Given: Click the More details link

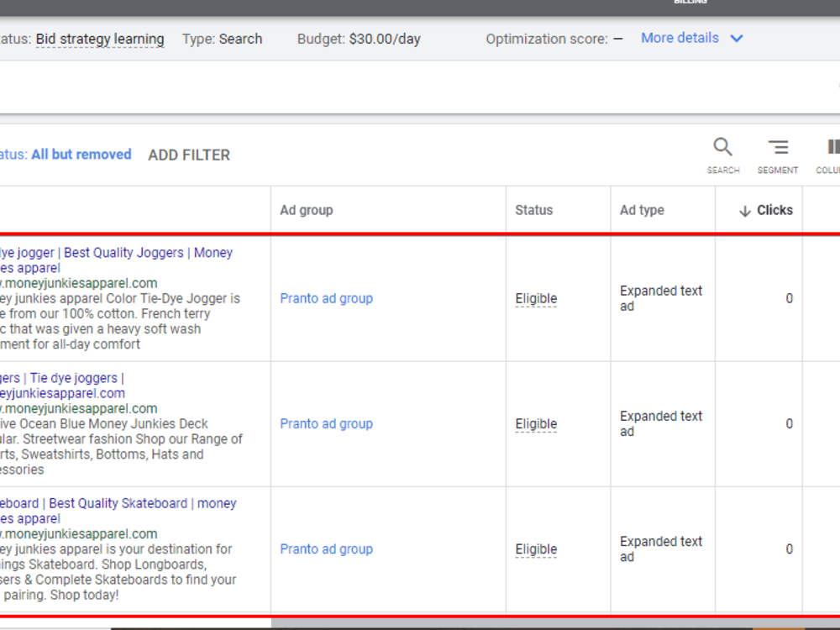Looking at the screenshot, I should [x=680, y=38].
